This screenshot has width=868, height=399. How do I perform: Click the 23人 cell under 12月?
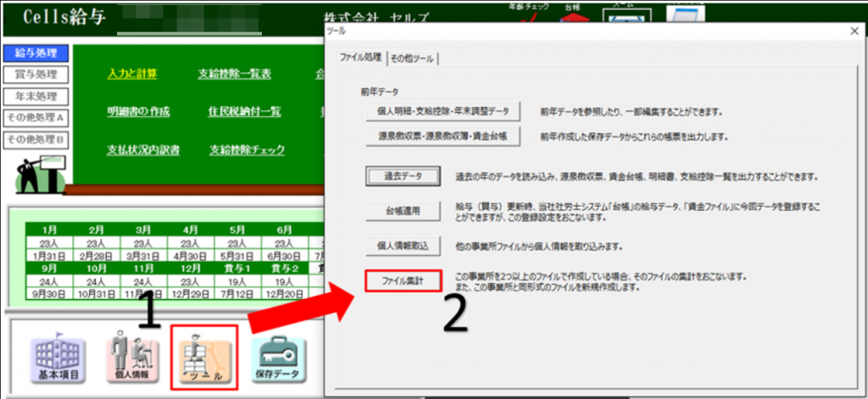(x=191, y=281)
